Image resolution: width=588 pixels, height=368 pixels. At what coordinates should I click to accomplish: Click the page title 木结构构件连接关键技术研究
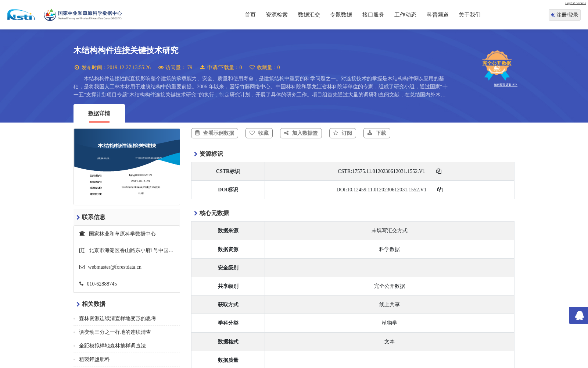(x=126, y=50)
